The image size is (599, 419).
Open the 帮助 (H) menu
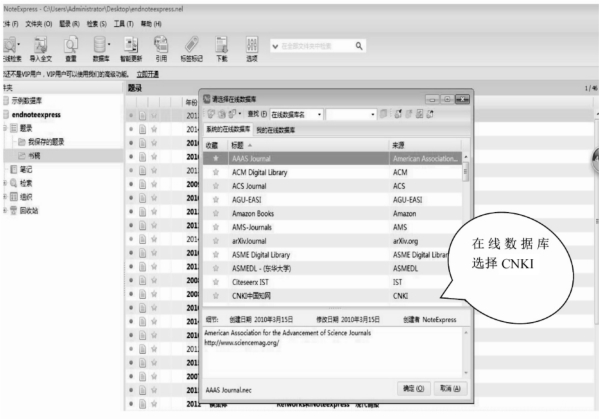pyautogui.click(x=151, y=24)
